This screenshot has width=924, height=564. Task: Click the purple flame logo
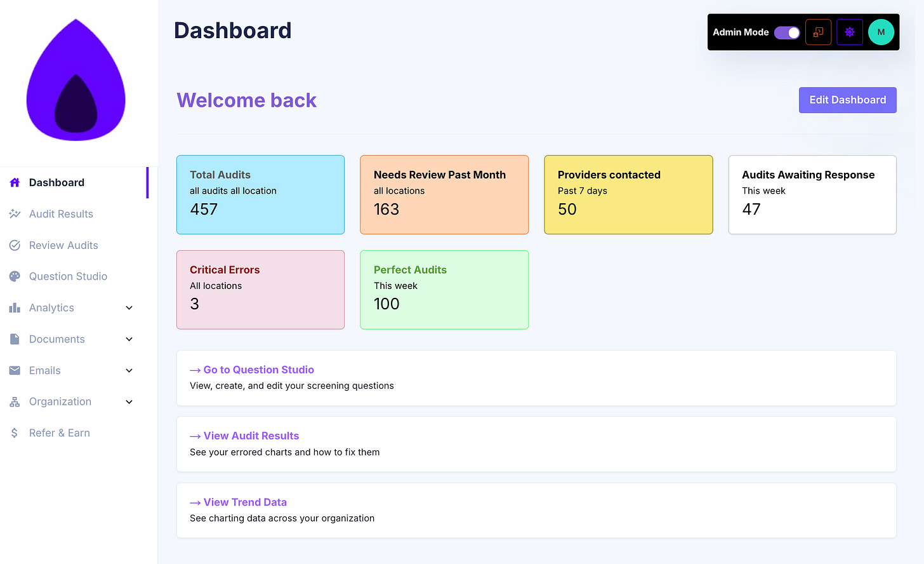[x=76, y=80]
